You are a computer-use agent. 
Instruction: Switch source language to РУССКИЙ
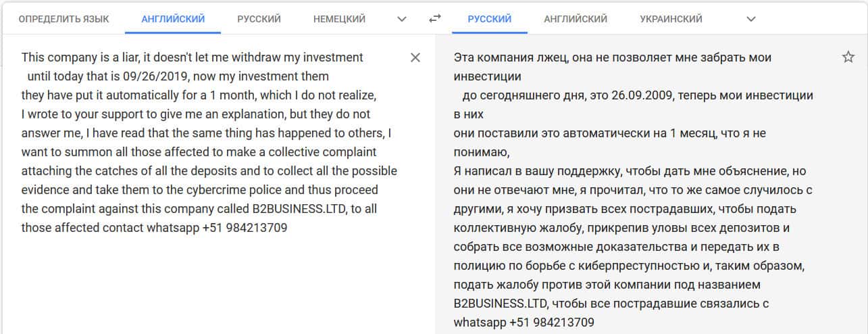(259, 19)
